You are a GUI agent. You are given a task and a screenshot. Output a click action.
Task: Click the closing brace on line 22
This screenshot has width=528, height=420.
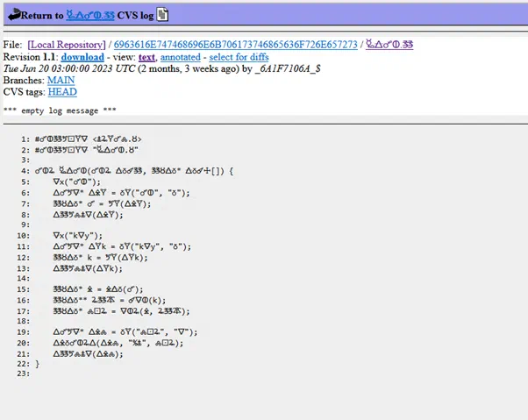coord(38,364)
